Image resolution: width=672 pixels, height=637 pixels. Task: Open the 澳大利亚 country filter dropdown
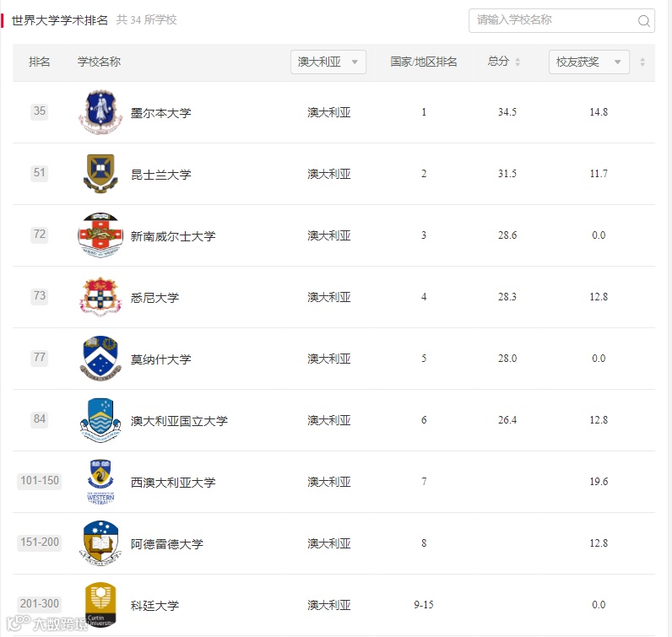click(x=328, y=62)
